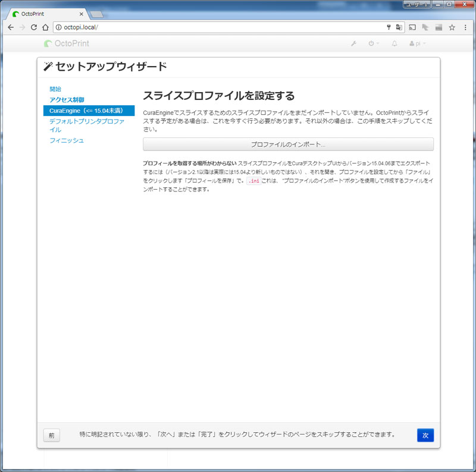Click the Cast icon in the toolbar
Image resolution: width=476 pixels, height=472 pixels.
[x=412, y=27]
